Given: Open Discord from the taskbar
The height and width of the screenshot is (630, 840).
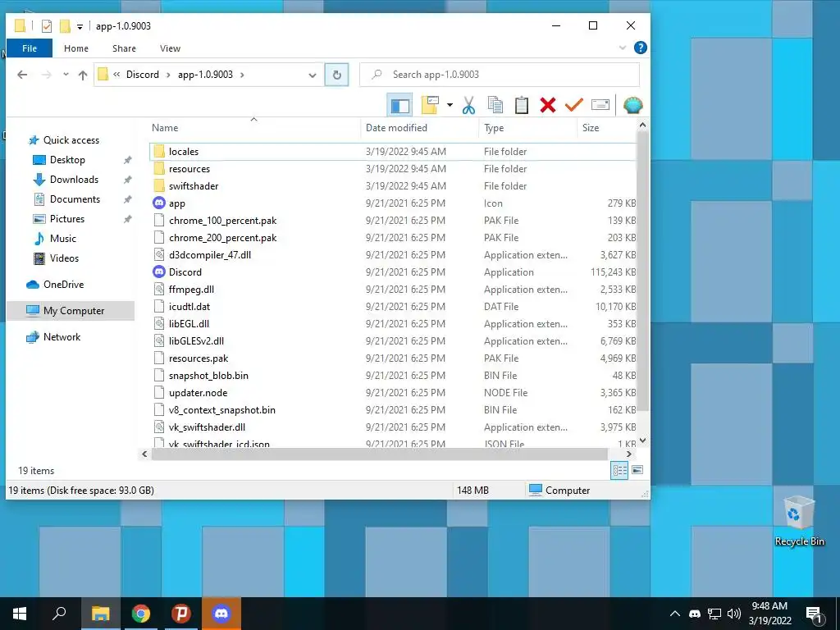Looking at the screenshot, I should (x=221, y=614).
